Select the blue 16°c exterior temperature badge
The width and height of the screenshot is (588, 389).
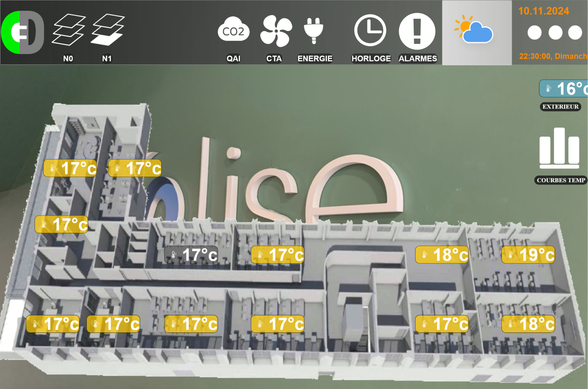tap(563, 89)
